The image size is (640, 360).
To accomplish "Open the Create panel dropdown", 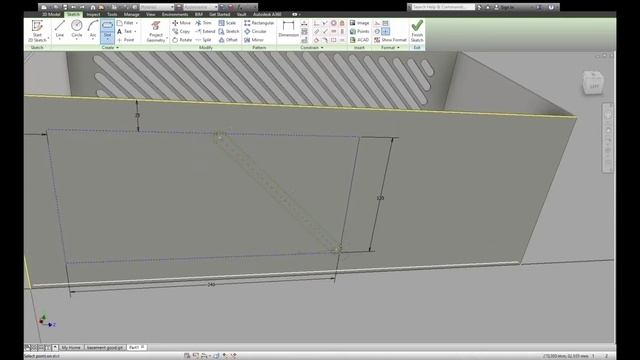I will click(x=110, y=48).
